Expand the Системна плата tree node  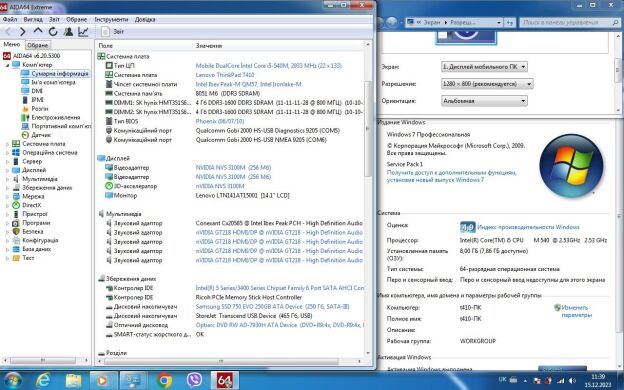[x=8, y=144]
